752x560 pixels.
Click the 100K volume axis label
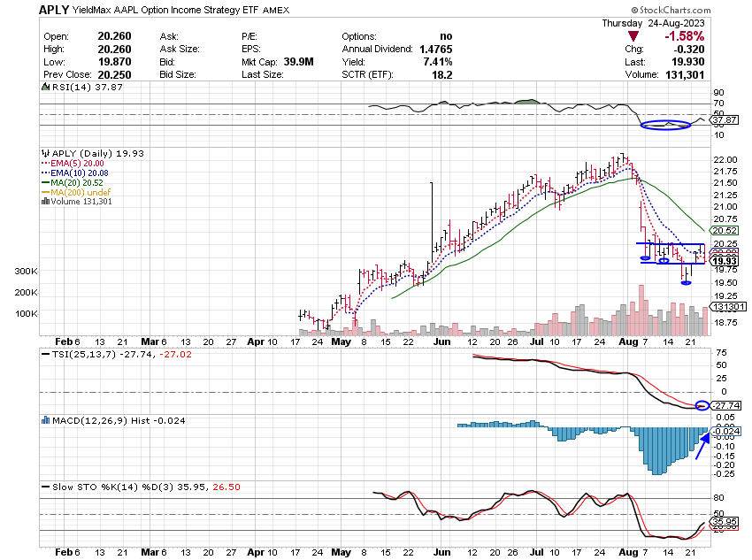pyautogui.click(x=26, y=313)
